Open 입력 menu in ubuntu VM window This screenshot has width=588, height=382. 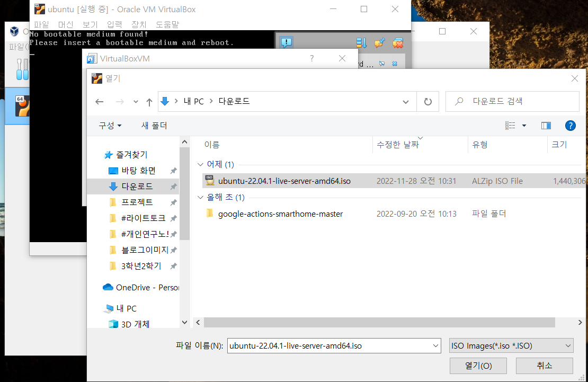coord(114,24)
